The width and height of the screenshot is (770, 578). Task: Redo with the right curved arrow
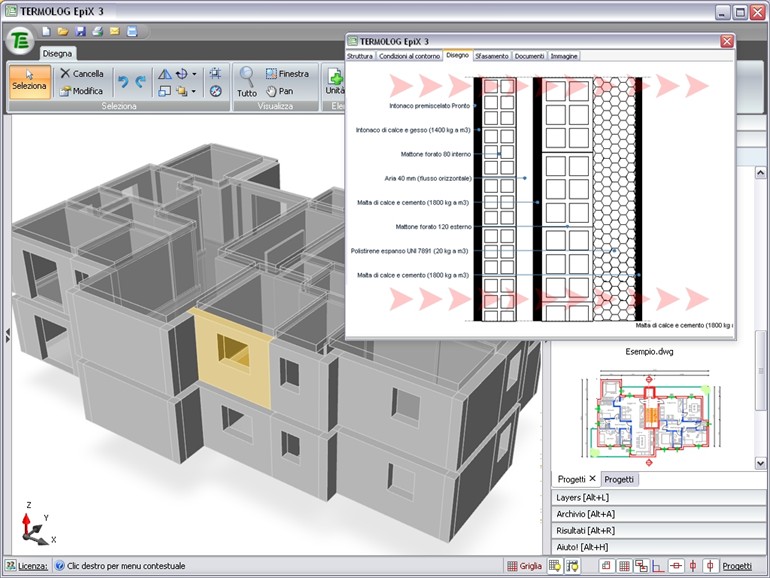(x=140, y=82)
